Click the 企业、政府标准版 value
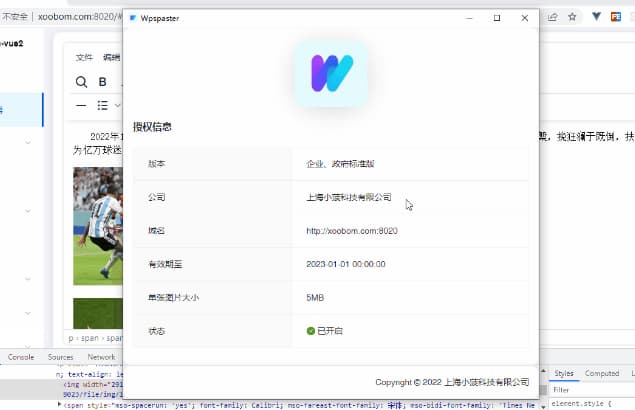Screen dimensions: 635x410 (x=340, y=164)
